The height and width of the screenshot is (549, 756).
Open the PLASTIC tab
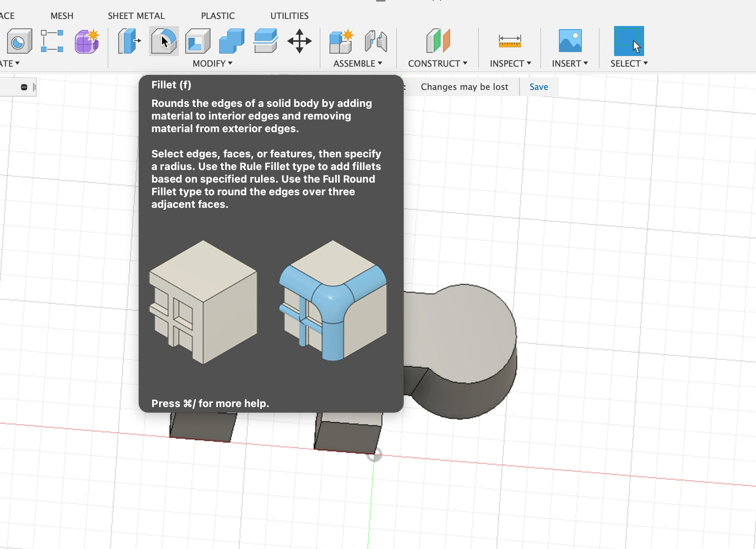point(218,16)
